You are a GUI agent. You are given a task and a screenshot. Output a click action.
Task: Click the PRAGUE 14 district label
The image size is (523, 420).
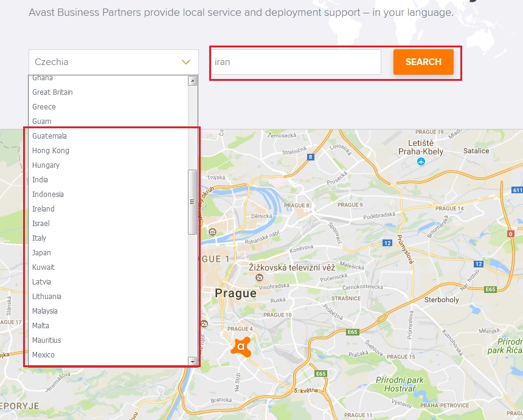[449, 208]
